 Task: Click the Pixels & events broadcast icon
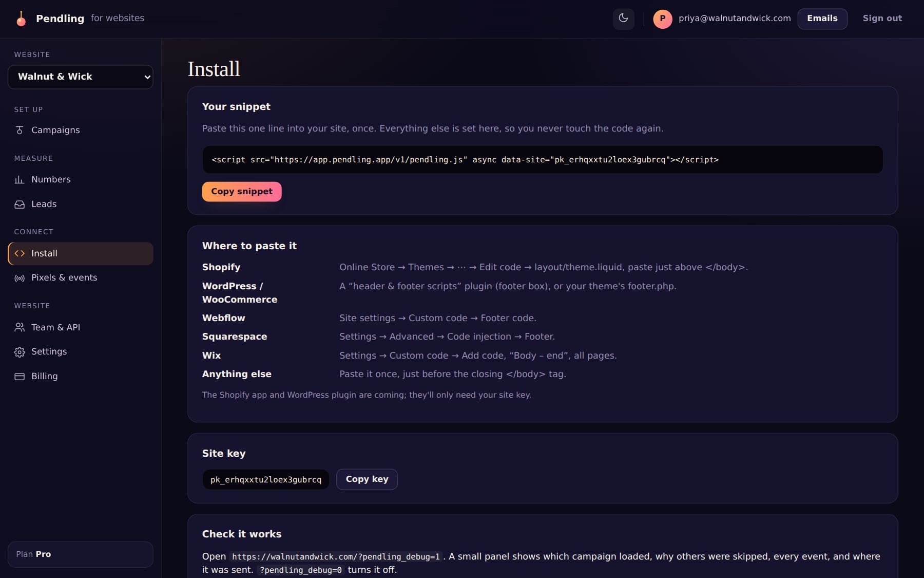tap(20, 278)
